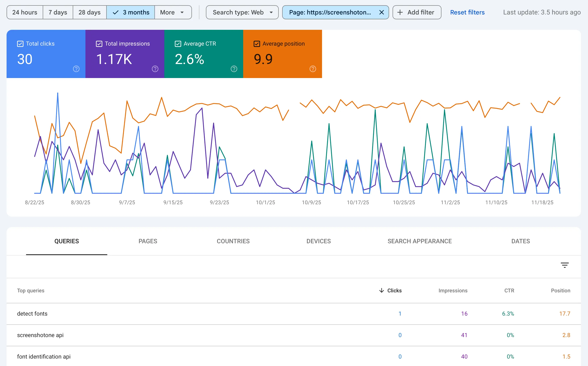The image size is (588, 366).
Task: Disable the Average CTR metric checkbox
Action: pyautogui.click(x=178, y=44)
